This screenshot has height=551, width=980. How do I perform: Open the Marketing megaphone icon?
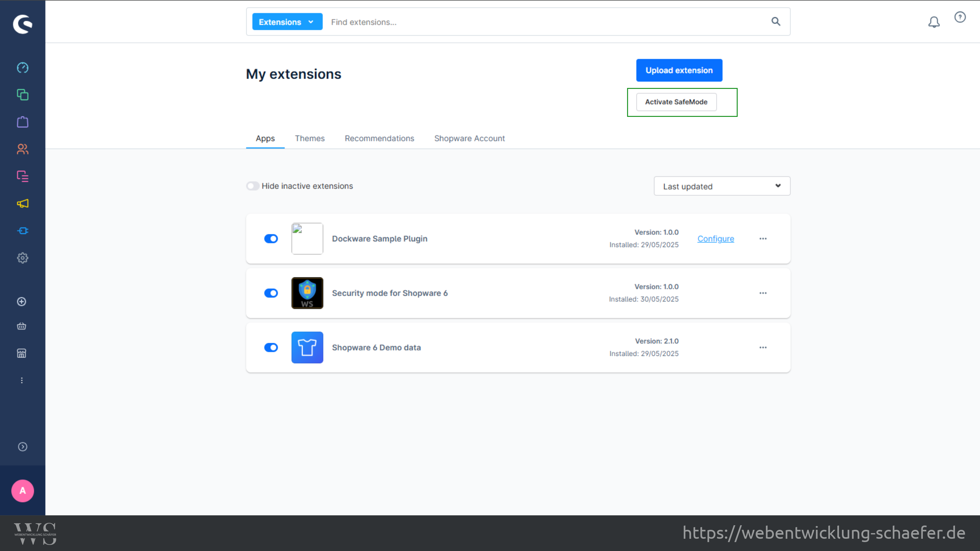coord(23,204)
